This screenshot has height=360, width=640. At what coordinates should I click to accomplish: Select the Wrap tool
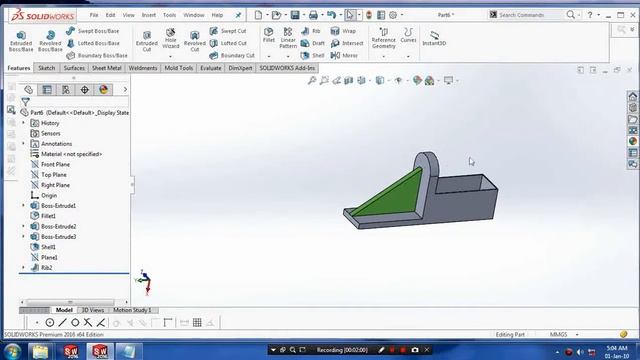pyautogui.click(x=343, y=31)
